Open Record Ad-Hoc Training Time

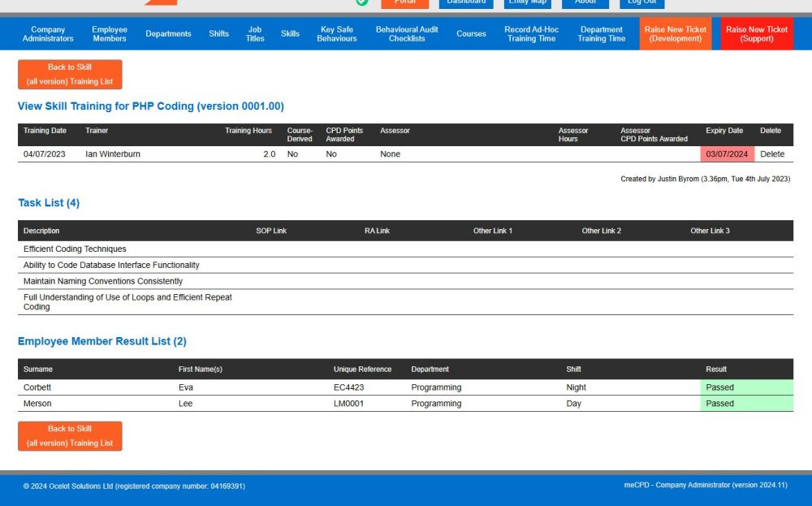point(532,34)
